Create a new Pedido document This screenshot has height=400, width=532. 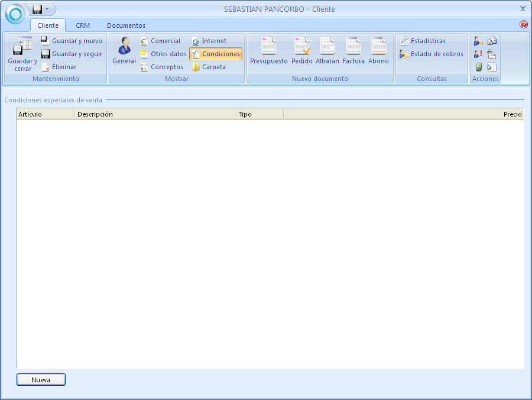point(301,51)
